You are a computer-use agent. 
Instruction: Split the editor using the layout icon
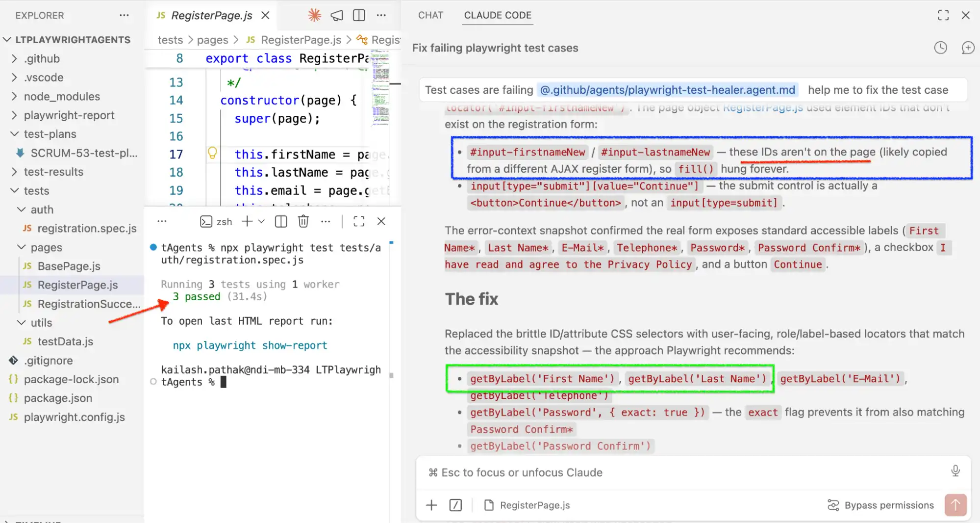point(359,15)
